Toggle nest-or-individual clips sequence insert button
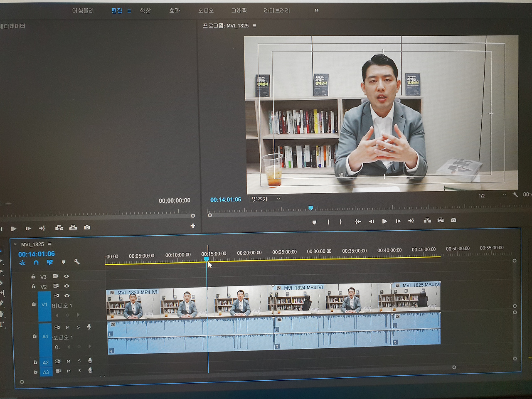The image size is (532, 399). click(x=22, y=263)
